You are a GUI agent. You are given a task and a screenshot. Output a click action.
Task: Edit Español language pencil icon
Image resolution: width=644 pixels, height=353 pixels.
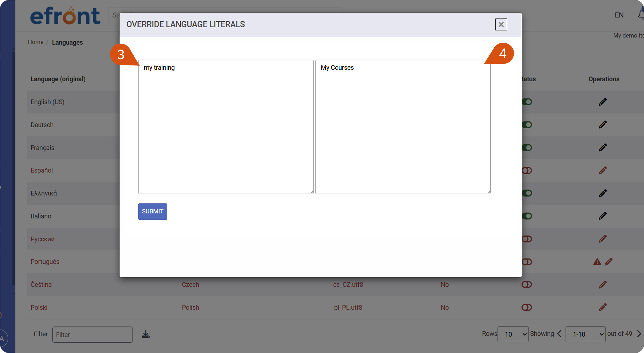click(x=603, y=170)
